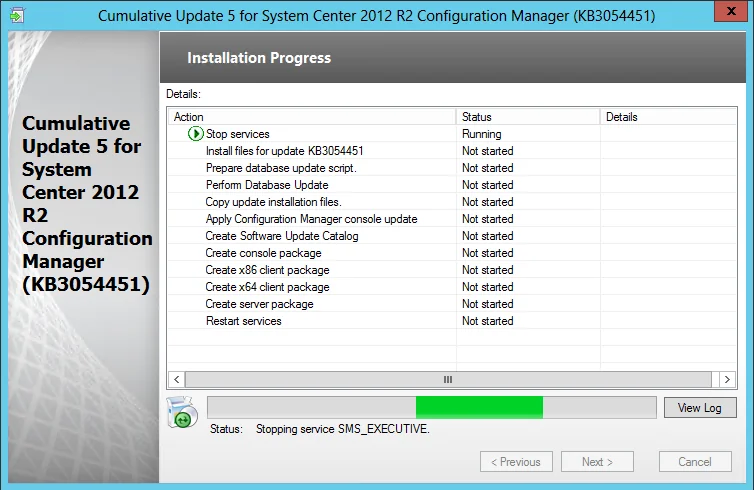Select the Prepare database update script row
754x490 pixels.
(452, 168)
